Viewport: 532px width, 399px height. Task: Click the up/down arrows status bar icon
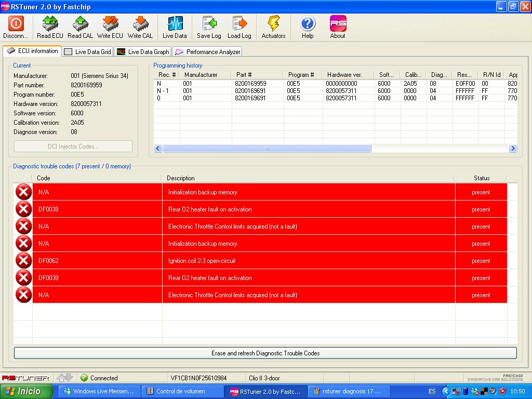[64, 378]
